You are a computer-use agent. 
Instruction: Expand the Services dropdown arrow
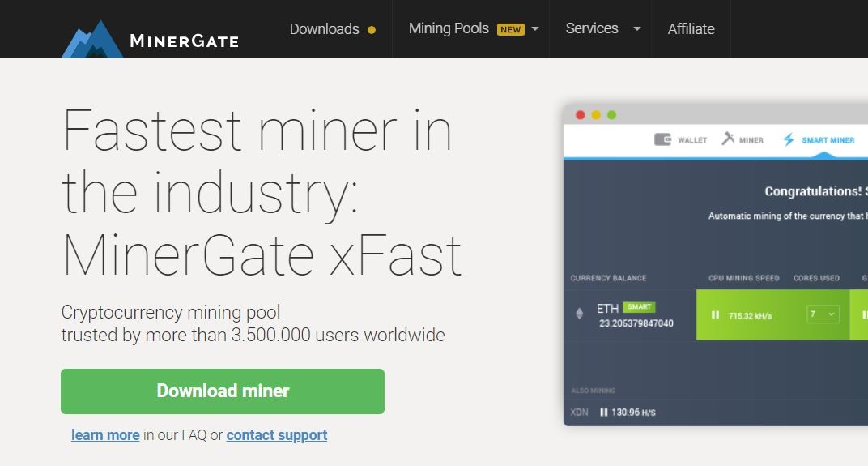tap(637, 29)
